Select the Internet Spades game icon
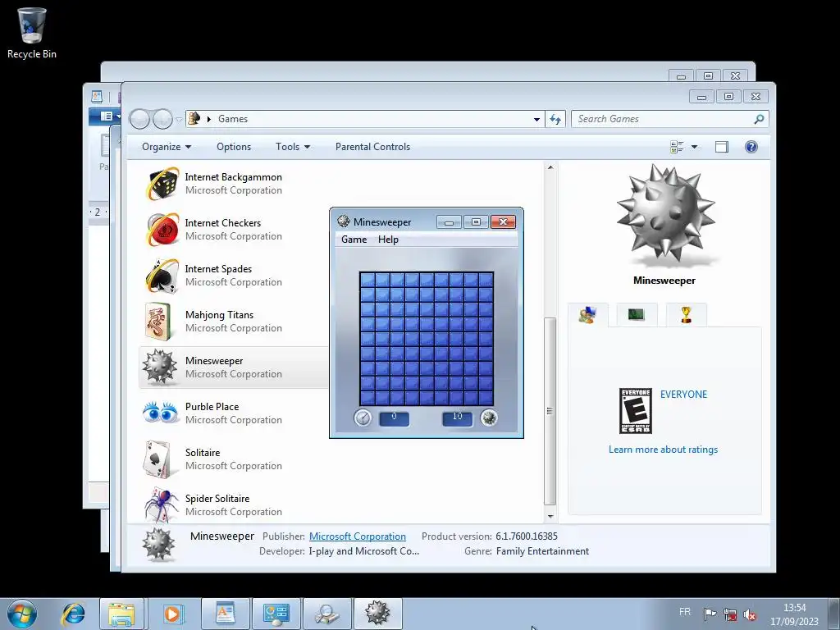Image resolution: width=840 pixels, height=630 pixels. click(x=162, y=276)
